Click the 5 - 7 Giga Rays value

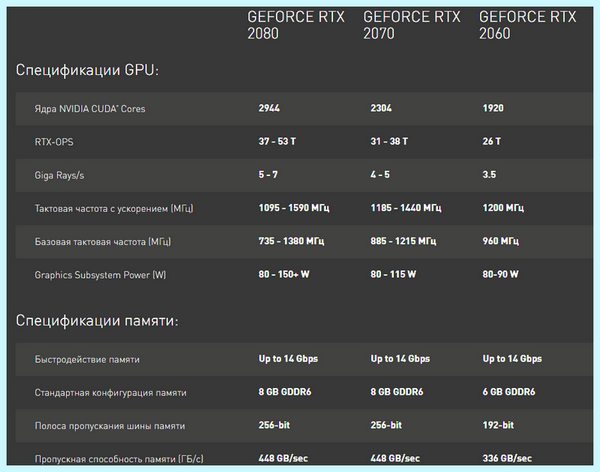pos(268,175)
